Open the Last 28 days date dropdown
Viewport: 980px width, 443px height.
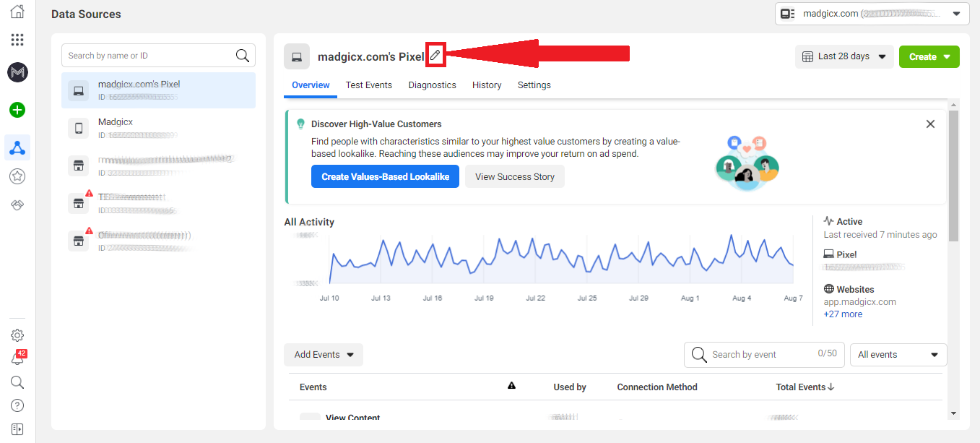pos(844,56)
